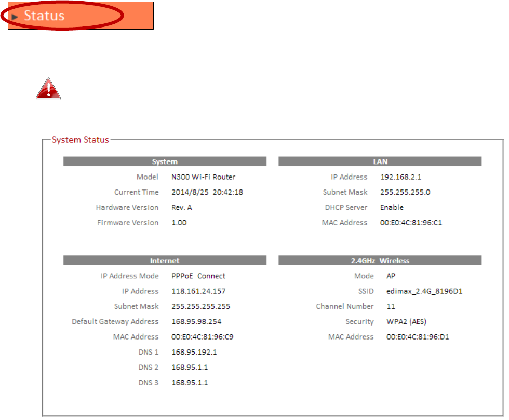Click the Hardware Version label
The image size is (509, 420).
click(127, 207)
